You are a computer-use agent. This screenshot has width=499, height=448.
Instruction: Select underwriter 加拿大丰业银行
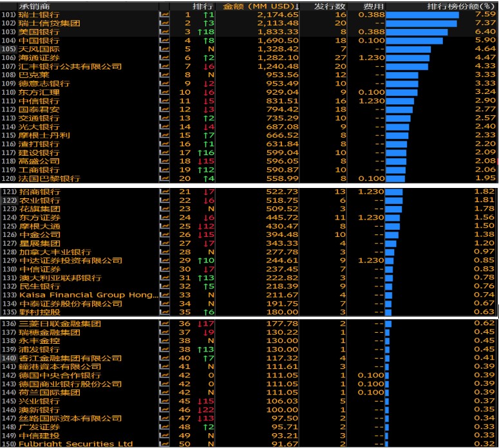55,252
